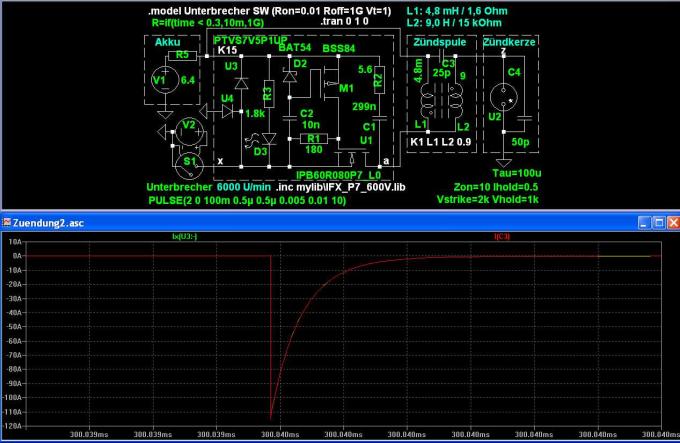Image resolution: width=680 pixels, height=443 pixels.
Task: Select the S1 switch symbol
Action: pyautogui.click(x=185, y=160)
